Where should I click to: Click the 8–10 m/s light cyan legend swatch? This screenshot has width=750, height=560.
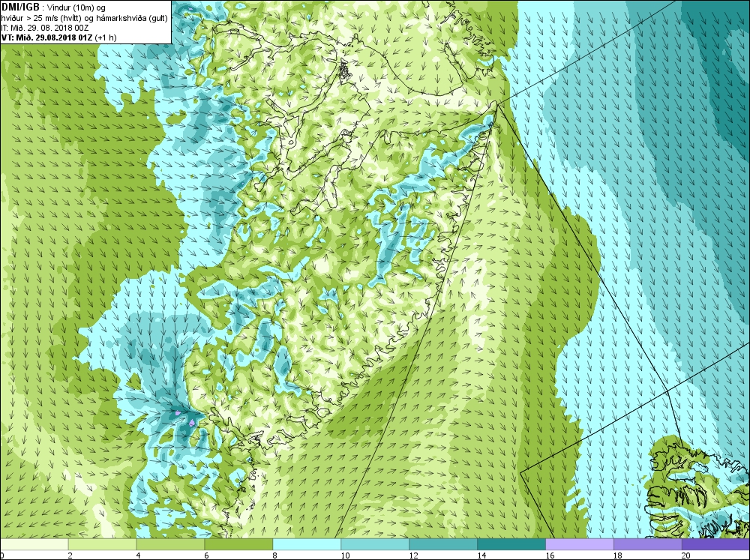(307, 545)
